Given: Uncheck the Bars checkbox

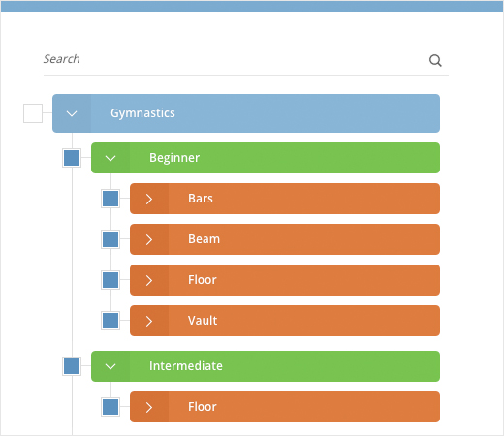Looking at the screenshot, I should [x=110, y=199].
